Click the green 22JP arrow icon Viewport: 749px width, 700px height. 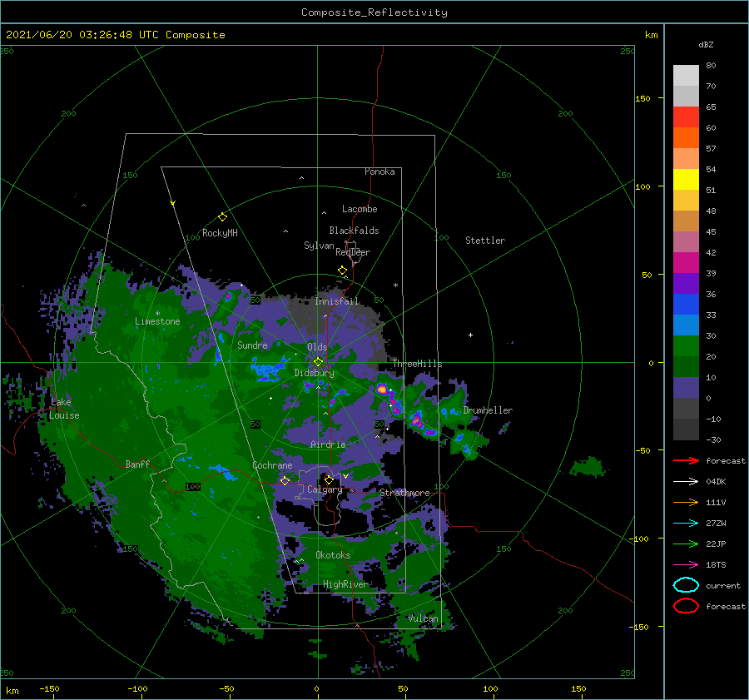click(686, 544)
